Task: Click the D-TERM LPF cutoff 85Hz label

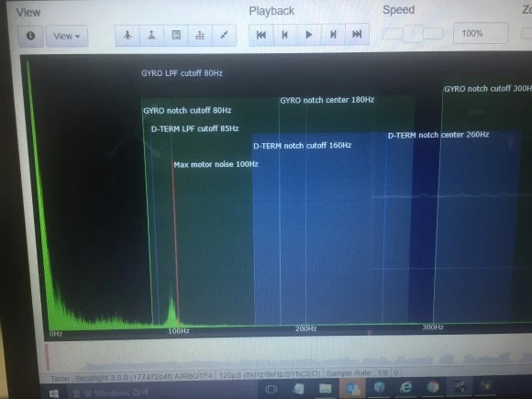Action: tap(194, 128)
